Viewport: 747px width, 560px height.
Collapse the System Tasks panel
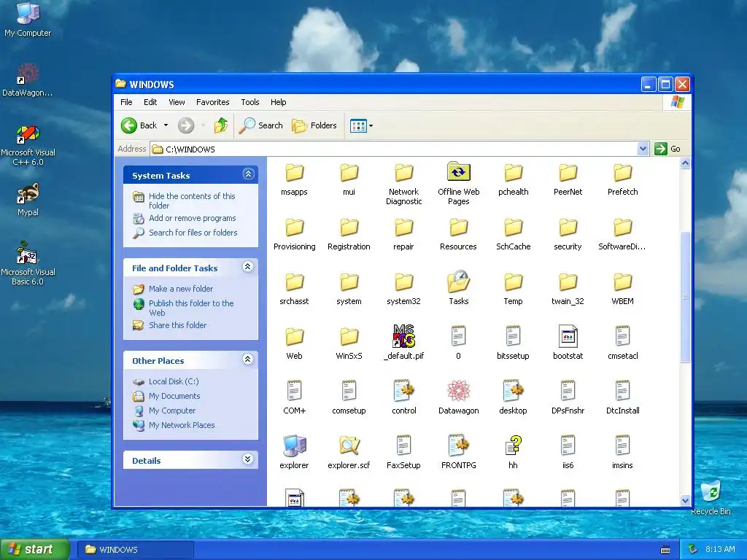[x=248, y=174]
